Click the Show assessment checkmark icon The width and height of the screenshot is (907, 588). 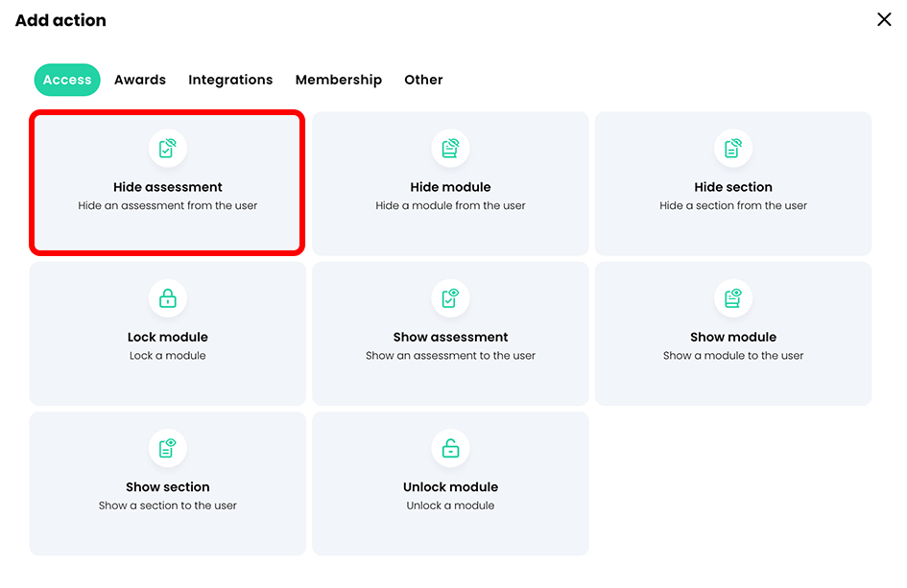[x=450, y=298]
